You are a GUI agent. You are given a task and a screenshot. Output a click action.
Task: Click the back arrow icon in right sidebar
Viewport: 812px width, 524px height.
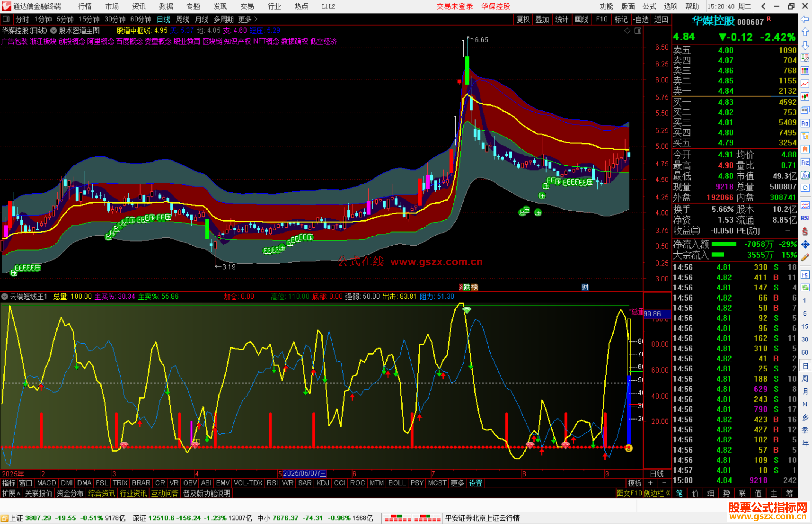[x=805, y=19]
